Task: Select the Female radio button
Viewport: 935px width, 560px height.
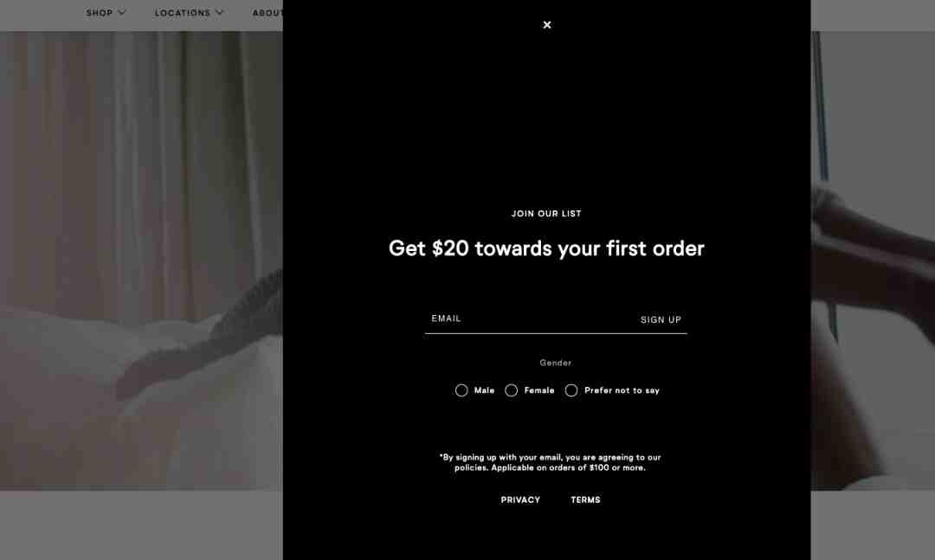Action: point(511,390)
